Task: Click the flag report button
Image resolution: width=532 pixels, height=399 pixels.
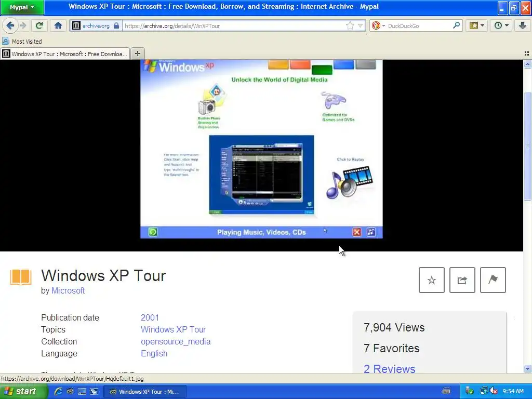Action: (x=493, y=280)
